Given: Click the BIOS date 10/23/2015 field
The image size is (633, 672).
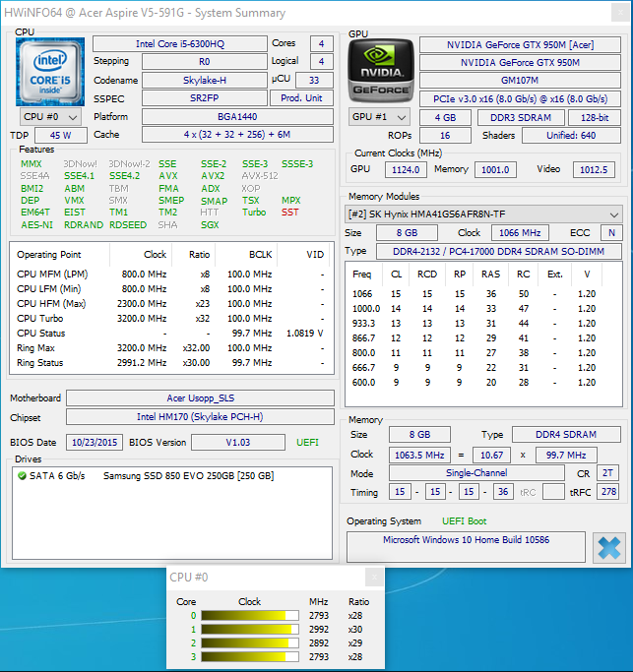Looking at the screenshot, I should click(x=95, y=443).
